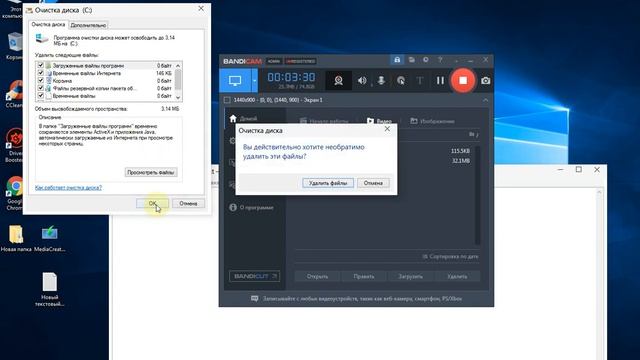Viewport: 640px width, 360px height.
Task: Maximize the background white window
Action: click(x=578, y=169)
